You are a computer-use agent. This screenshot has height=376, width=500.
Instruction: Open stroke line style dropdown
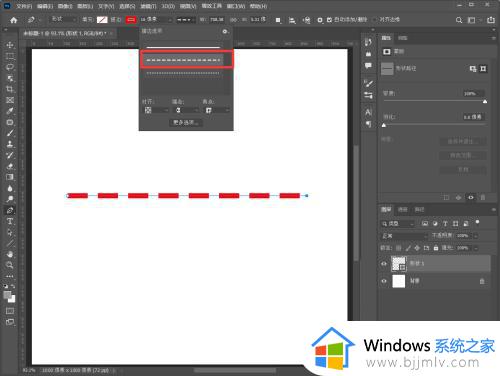[186, 20]
